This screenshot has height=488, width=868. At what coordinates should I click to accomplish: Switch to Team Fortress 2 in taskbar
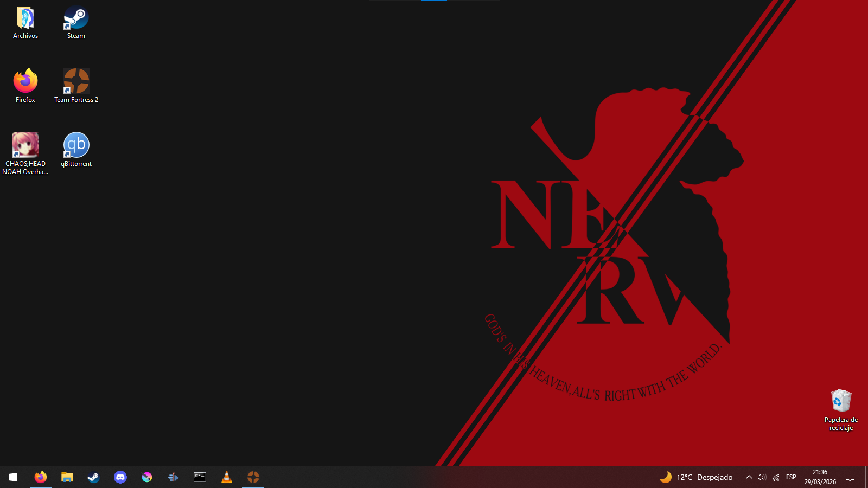(253, 477)
